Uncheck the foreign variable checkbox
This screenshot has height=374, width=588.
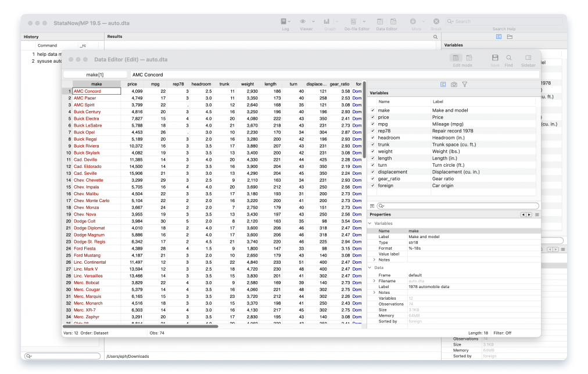click(373, 185)
